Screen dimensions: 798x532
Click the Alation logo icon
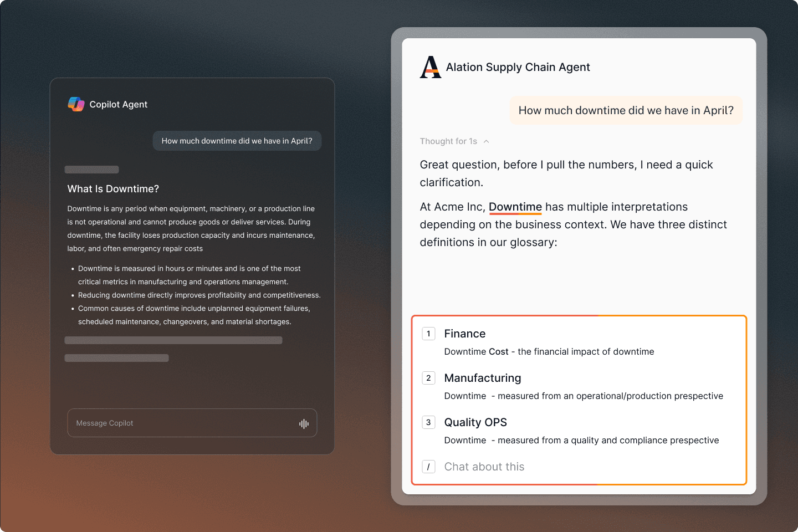tap(431, 67)
